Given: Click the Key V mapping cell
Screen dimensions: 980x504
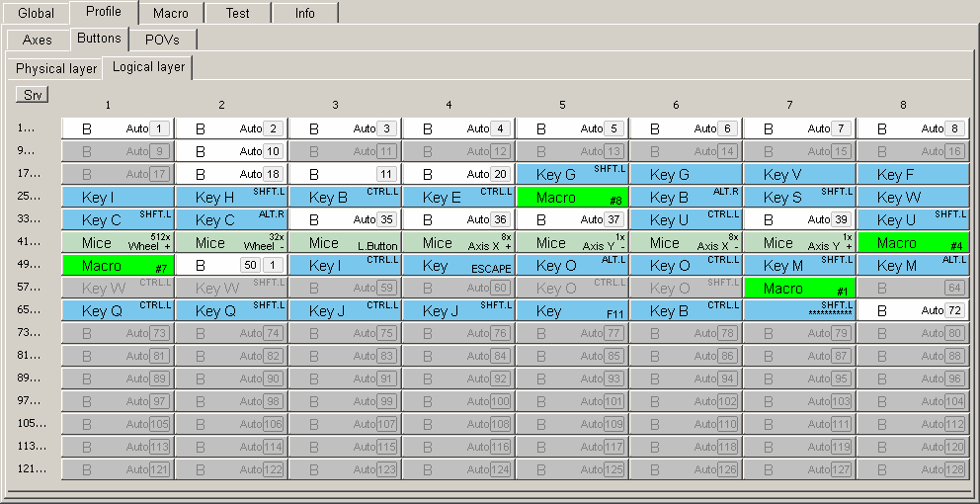Looking at the screenshot, I should pyautogui.click(x=798, y=175).
